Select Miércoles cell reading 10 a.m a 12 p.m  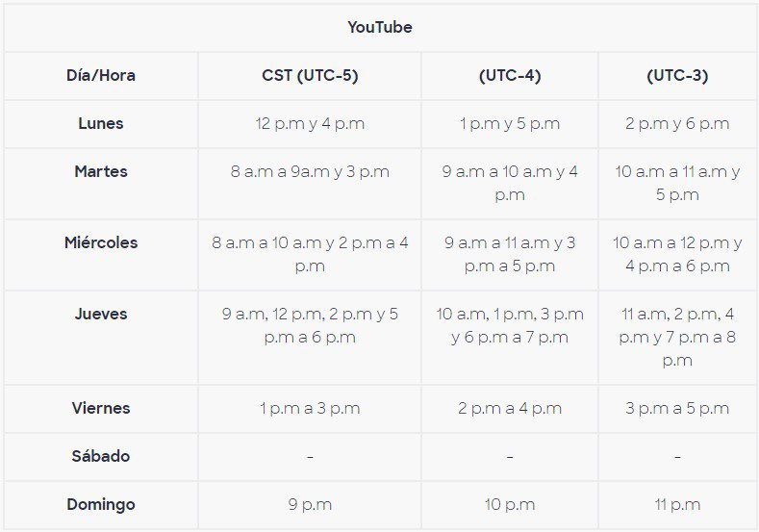click(x=677, y=255)
